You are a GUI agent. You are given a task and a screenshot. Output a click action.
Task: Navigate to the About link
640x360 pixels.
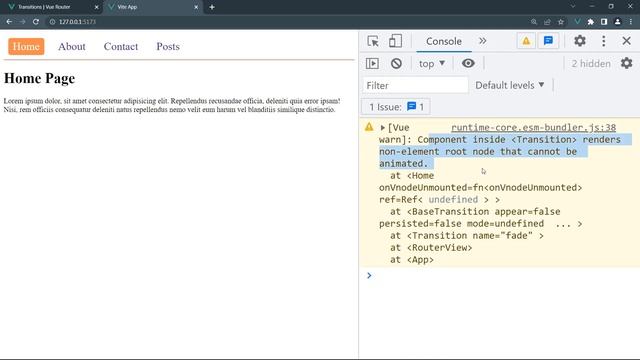pos(72,47)
